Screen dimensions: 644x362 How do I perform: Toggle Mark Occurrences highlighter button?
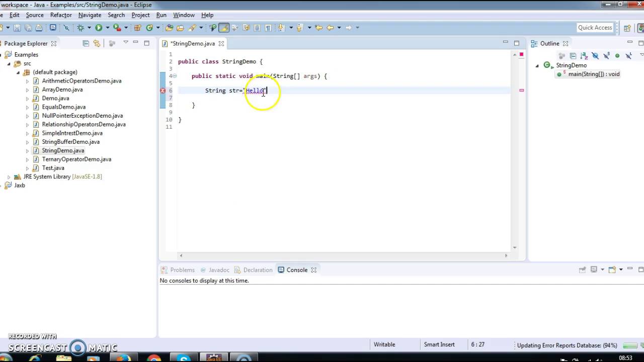tap(224, 28)
